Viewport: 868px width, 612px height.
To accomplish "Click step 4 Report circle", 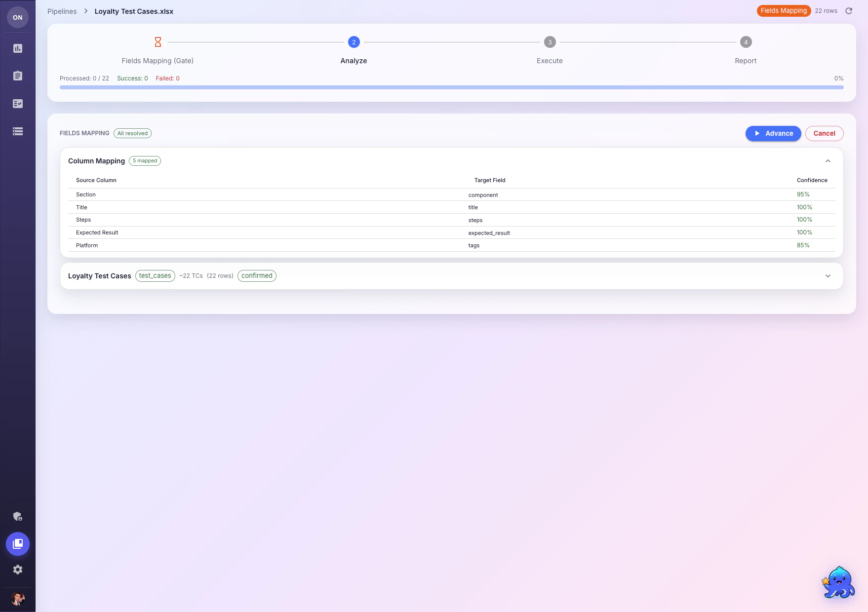I will pos(746,42).
